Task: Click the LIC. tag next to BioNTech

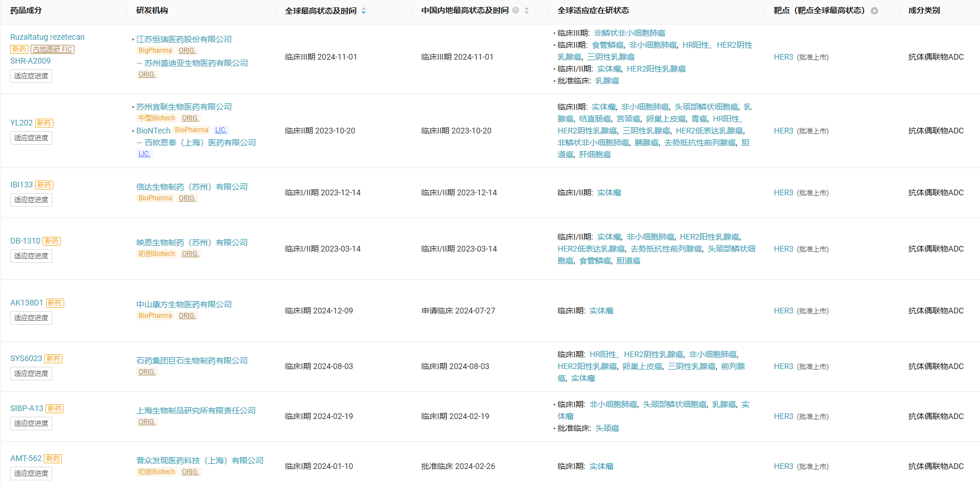Action: point(221,130)
